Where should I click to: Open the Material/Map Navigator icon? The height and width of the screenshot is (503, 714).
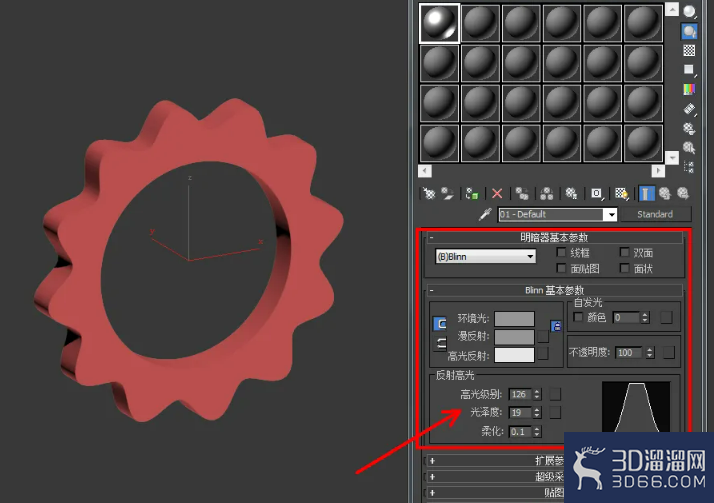689,167
